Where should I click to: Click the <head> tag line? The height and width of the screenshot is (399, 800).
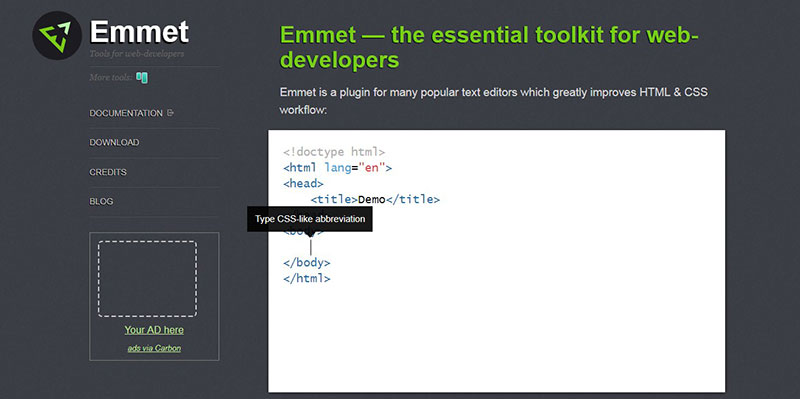(303, 183)
